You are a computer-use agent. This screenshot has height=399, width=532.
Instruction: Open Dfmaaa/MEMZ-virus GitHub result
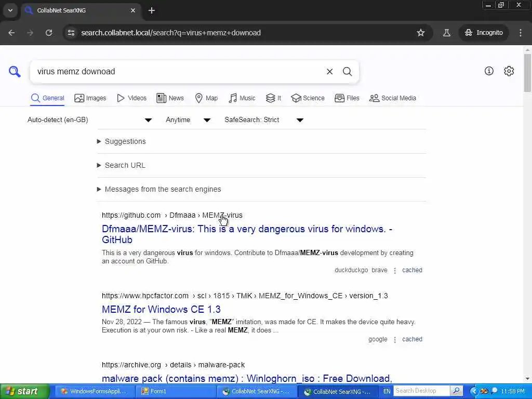(247, 234)
